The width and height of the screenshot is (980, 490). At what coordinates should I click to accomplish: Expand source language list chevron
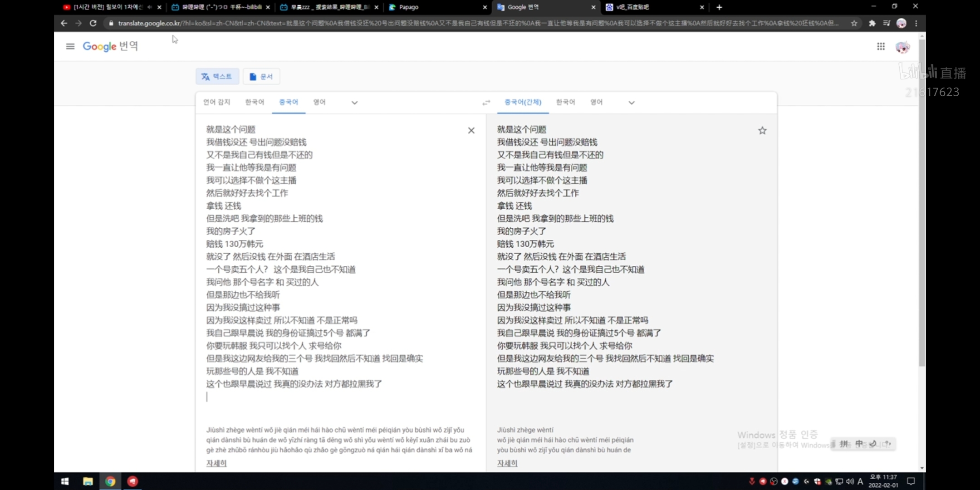354,103
